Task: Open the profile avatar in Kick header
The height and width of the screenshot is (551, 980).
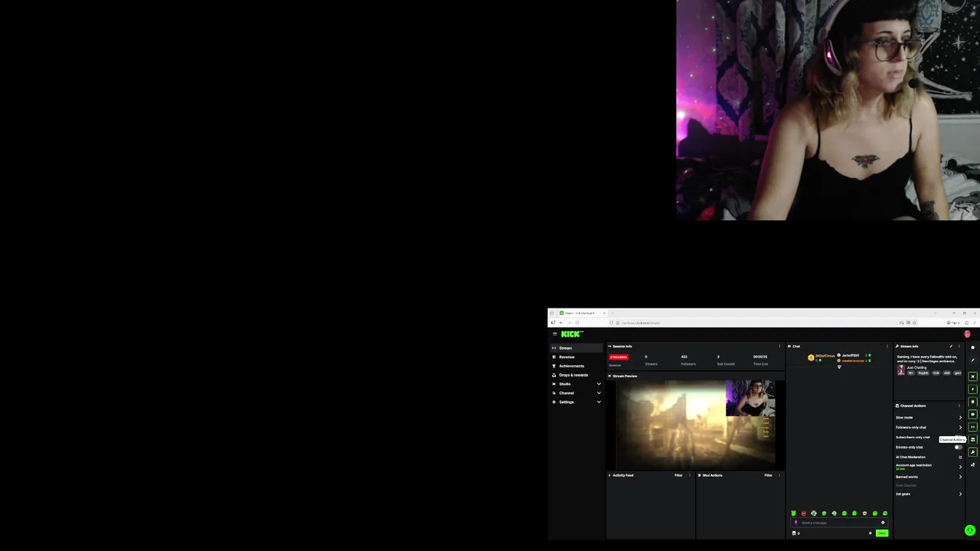Action: pos(967,334)
